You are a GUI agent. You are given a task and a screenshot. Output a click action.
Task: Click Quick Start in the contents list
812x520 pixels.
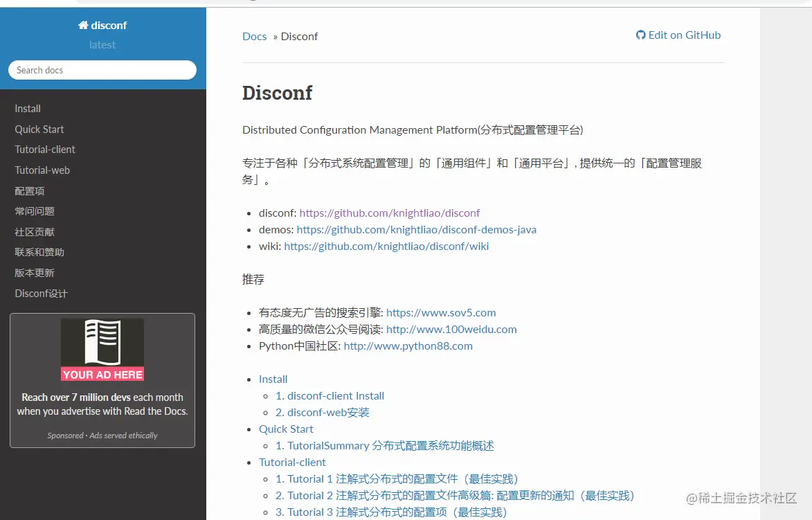(286, 429)
